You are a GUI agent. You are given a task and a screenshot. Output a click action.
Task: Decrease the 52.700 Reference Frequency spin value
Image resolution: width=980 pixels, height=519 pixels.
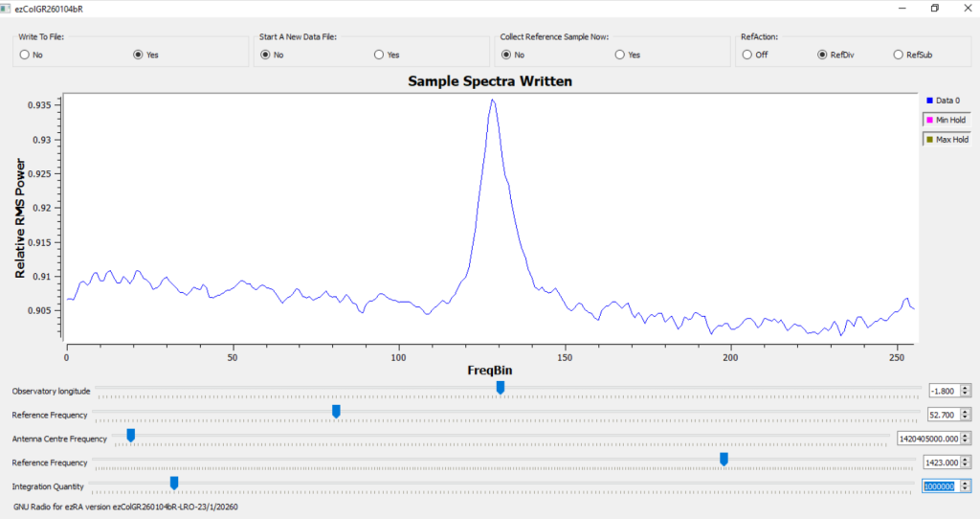tap(965, 418)
